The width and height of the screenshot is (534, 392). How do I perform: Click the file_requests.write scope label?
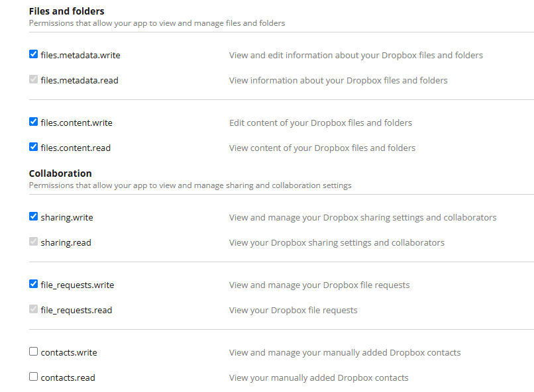coord(77,285)
